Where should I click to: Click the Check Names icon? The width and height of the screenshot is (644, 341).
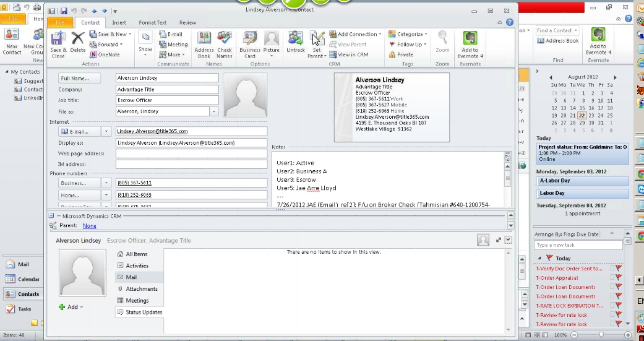tap(225, 43)
